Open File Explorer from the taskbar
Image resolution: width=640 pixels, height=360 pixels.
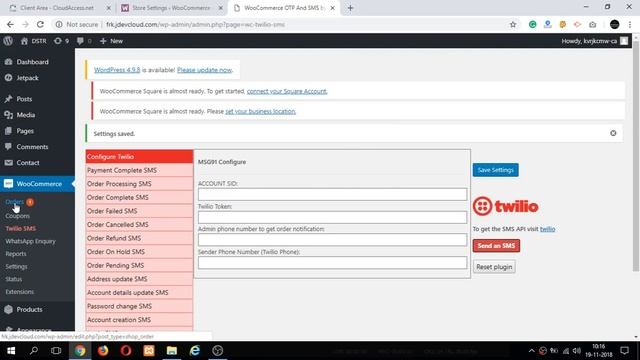[x=172, y=351]
